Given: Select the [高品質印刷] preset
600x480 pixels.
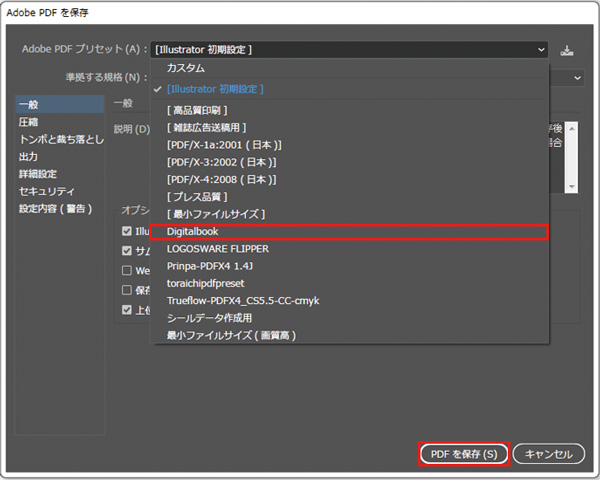Looking at the screenshot, I should [x=350, y=111].
